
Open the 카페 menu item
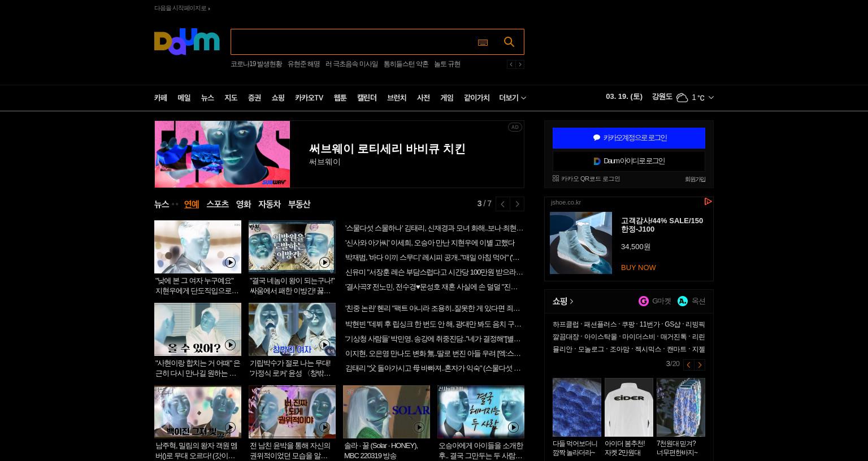click(x=160, y=98)
